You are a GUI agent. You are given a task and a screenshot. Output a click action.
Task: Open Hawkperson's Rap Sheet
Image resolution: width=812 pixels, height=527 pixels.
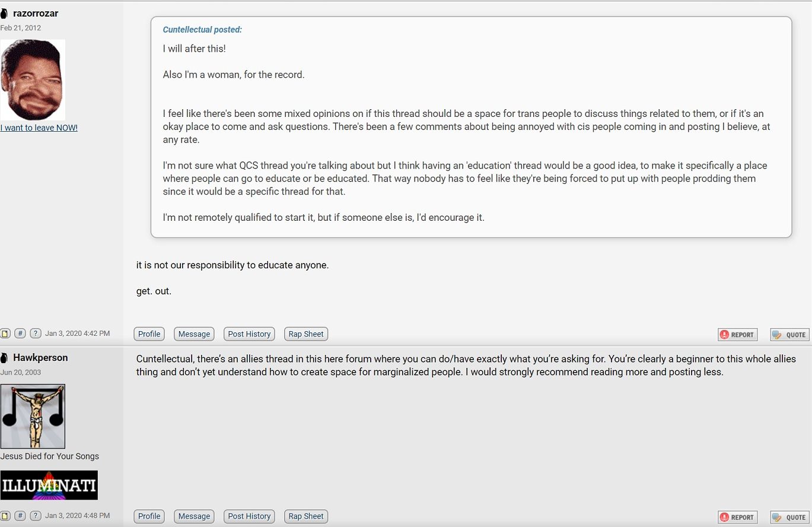click(306, 516)
